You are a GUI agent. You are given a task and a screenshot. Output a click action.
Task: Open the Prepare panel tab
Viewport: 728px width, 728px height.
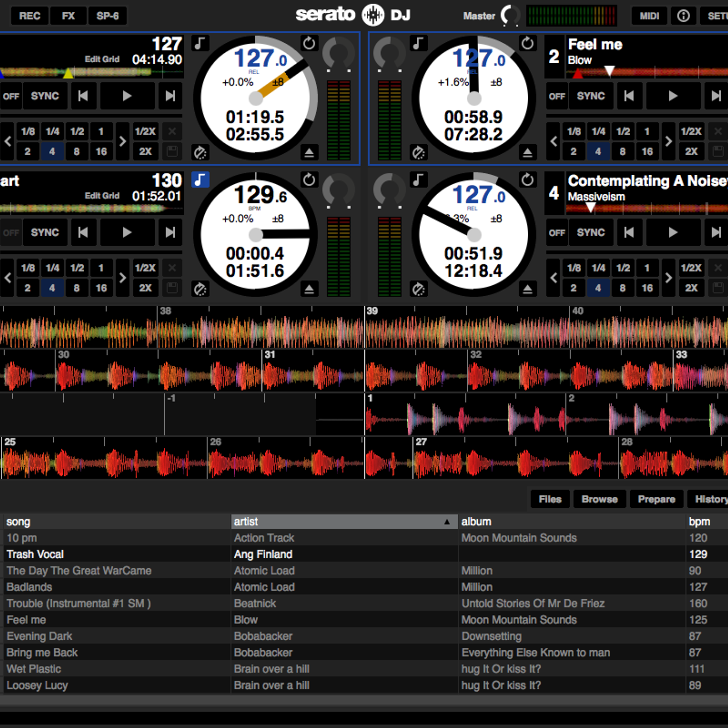(x=657, y=499)
